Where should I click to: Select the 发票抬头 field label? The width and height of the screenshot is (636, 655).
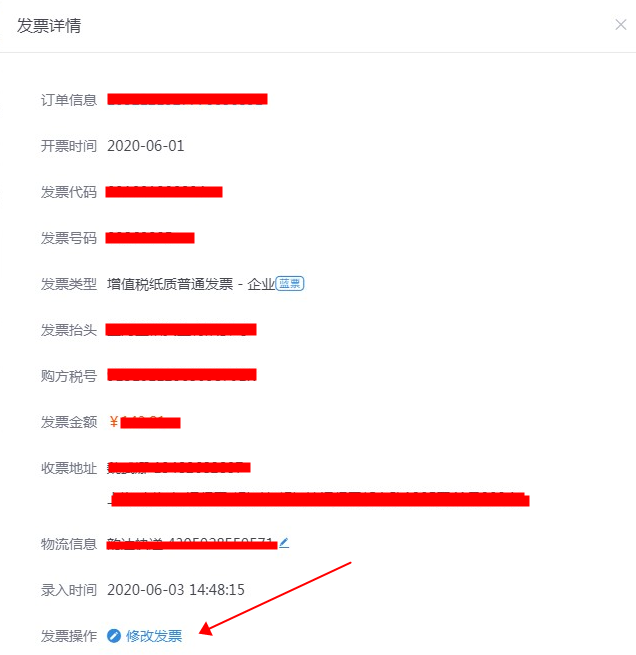click(x=69, y=330)
